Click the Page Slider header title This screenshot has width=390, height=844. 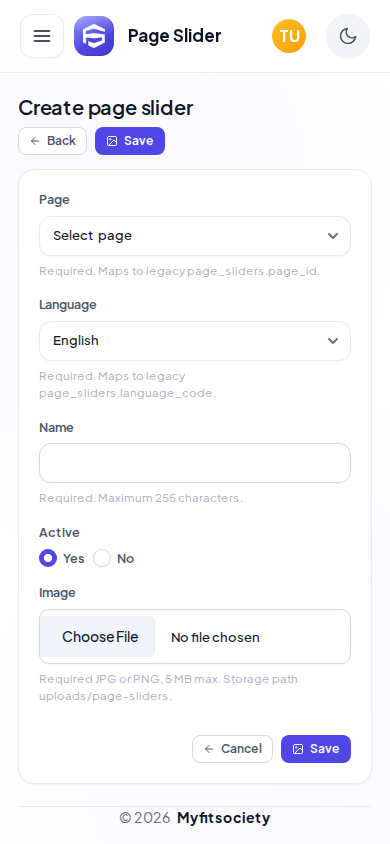pos(174,36)
